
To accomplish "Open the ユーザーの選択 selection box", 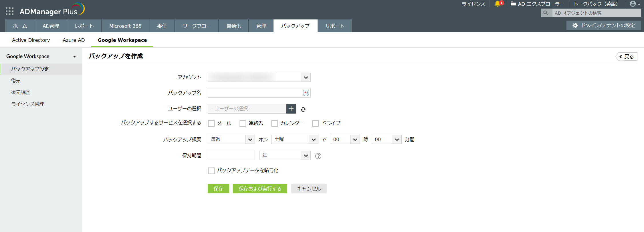I will pos(247,109).
